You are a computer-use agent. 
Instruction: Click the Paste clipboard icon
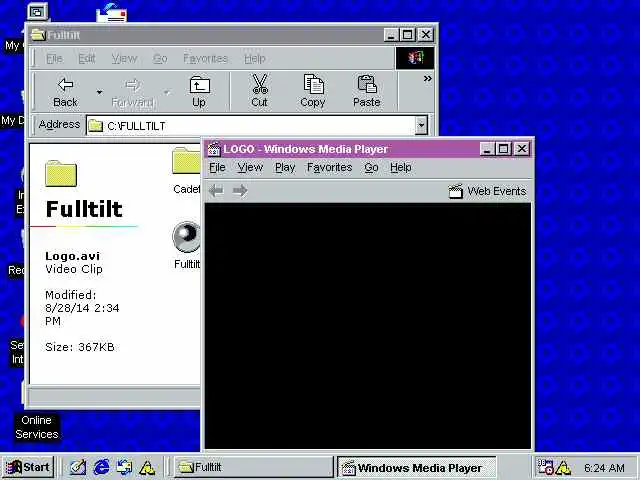(x=367, y=91)
